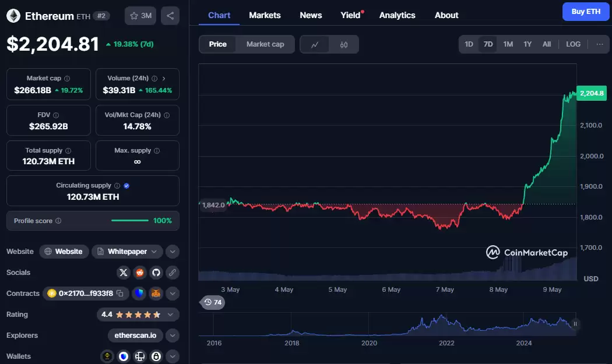Image resolution: width=612 pixels, height=364 pixels.
Task: Click the padlock wallet icon in Wallets
Action: (156, 356)
